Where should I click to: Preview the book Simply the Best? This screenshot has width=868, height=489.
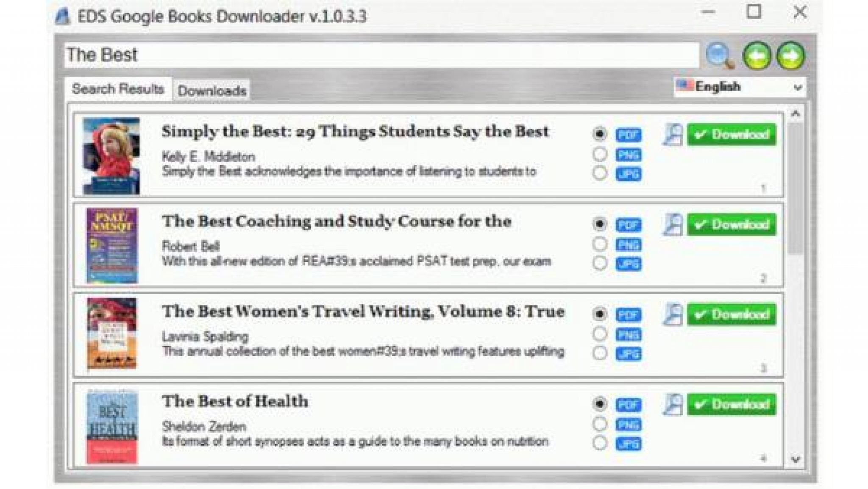click(673, 135)
